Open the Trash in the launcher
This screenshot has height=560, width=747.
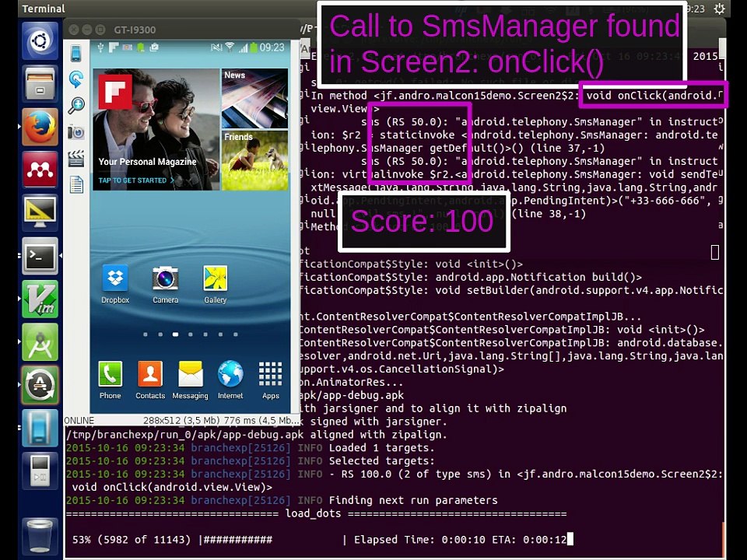(40, 535)
